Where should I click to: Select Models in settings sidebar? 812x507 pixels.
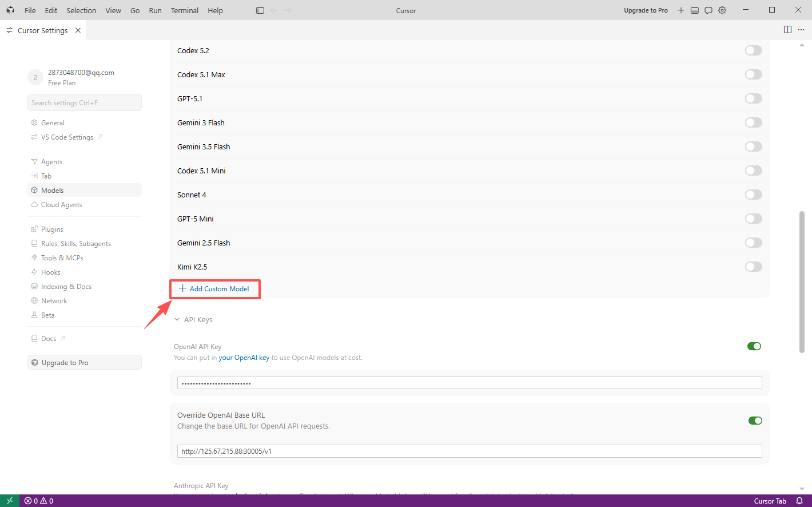tap(85, 191)
